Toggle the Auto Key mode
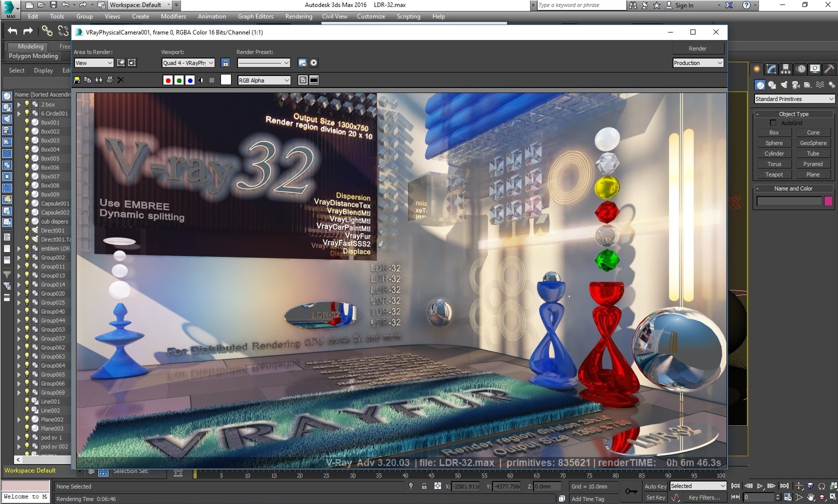Viewport: 838px width, 504px height. click(655, 486)
